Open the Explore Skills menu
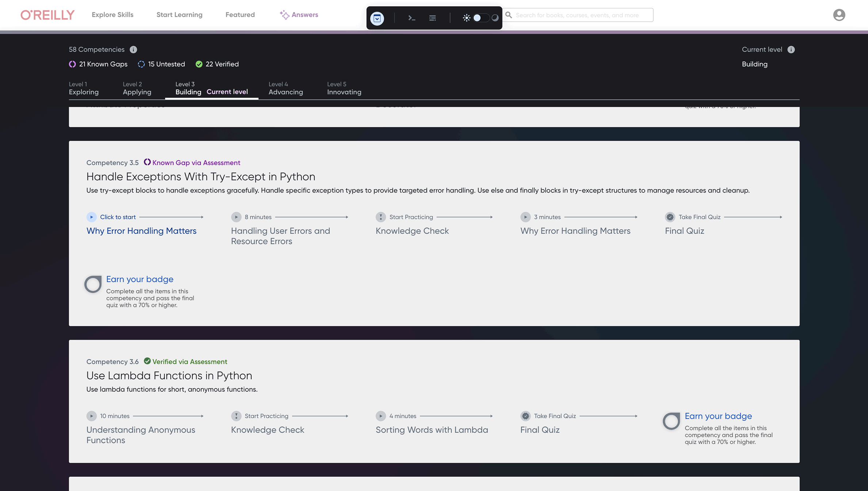Image resolution: width=868 pixels, height=491 pixels. tap(113, 15)
